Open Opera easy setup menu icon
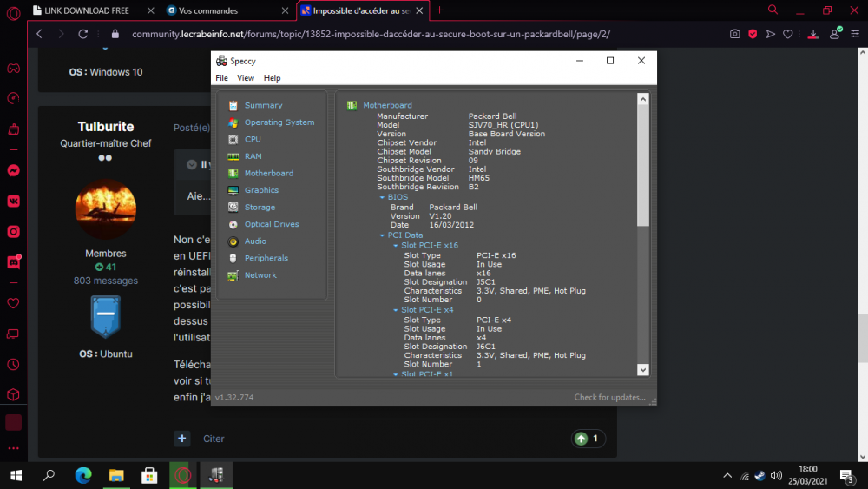The image size is (868, 489). tap(855, 34)
